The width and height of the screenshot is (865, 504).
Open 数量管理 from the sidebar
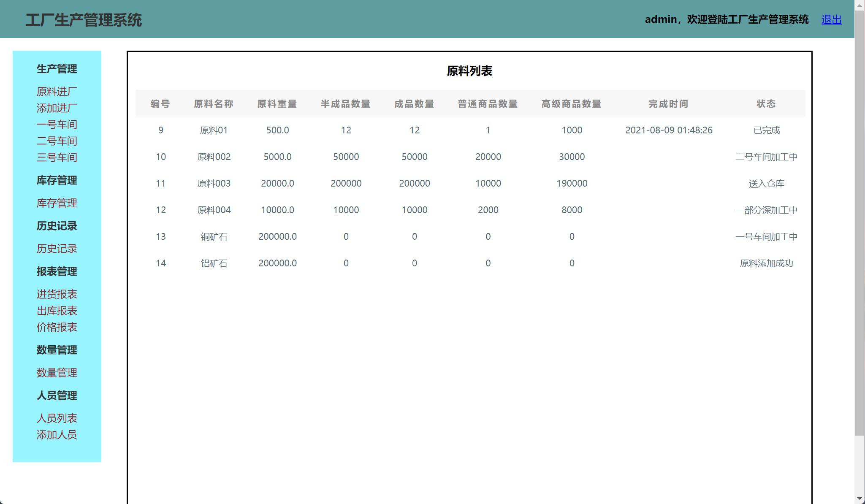pos(57,373)
